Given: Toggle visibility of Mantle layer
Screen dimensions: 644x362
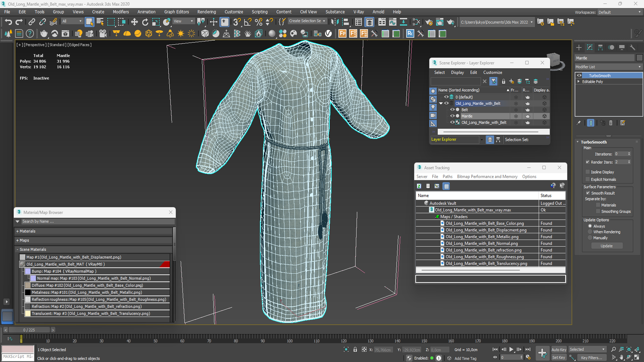Looking at the screenshot, I should (451, 116).
